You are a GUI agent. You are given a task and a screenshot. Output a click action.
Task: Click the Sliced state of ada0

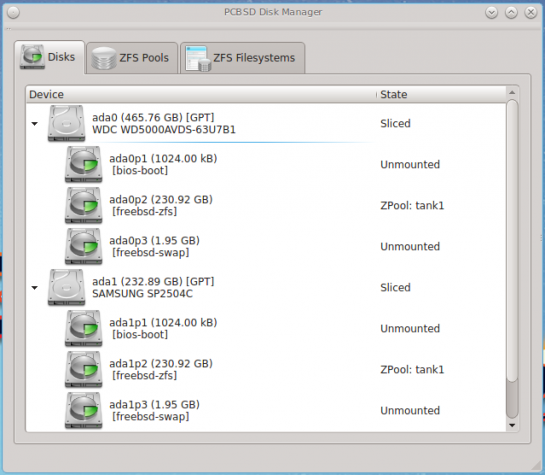point(395,123)
